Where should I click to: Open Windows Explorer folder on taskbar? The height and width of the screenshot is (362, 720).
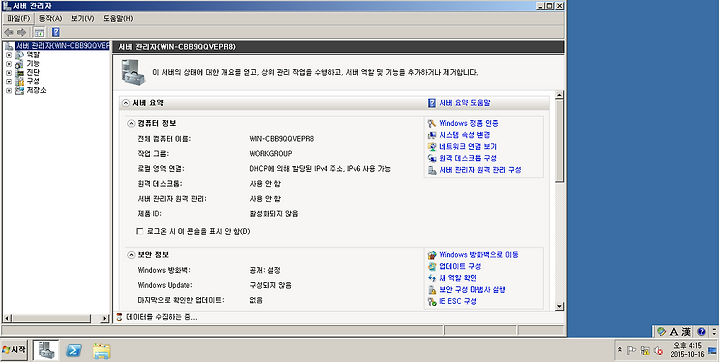[x=101, y=351]
